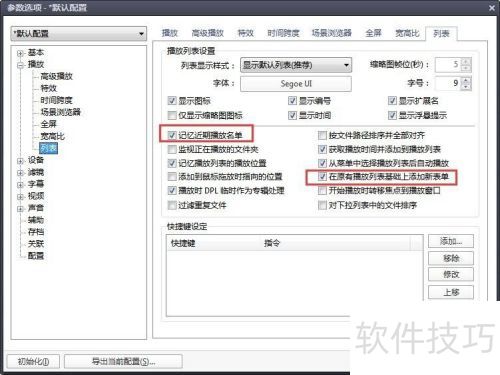Screen dimensions: 500x375
Task: Select 时间跨度 in the tree
Action: click(x=56, y=100)
